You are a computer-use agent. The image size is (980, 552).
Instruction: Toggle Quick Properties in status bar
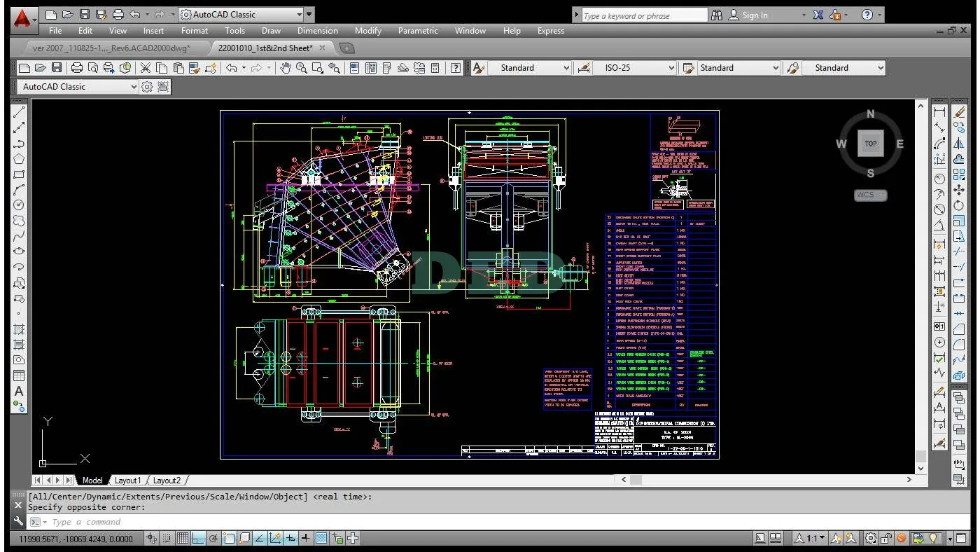point(338,538)
